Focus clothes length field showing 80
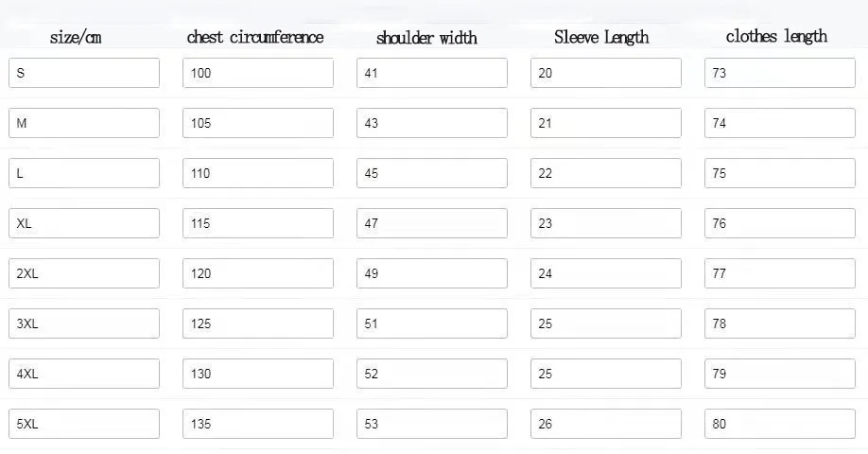Image resolution: width=868 pixels, height=454 pixels. (779, 424)
